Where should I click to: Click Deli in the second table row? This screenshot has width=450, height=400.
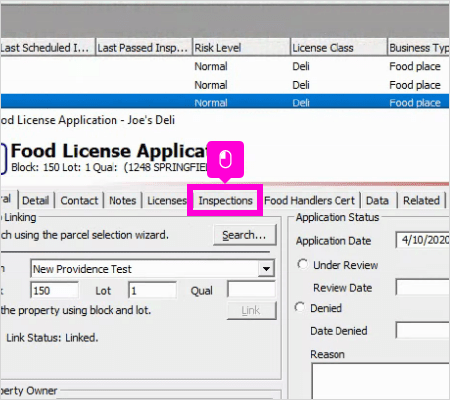301,85
